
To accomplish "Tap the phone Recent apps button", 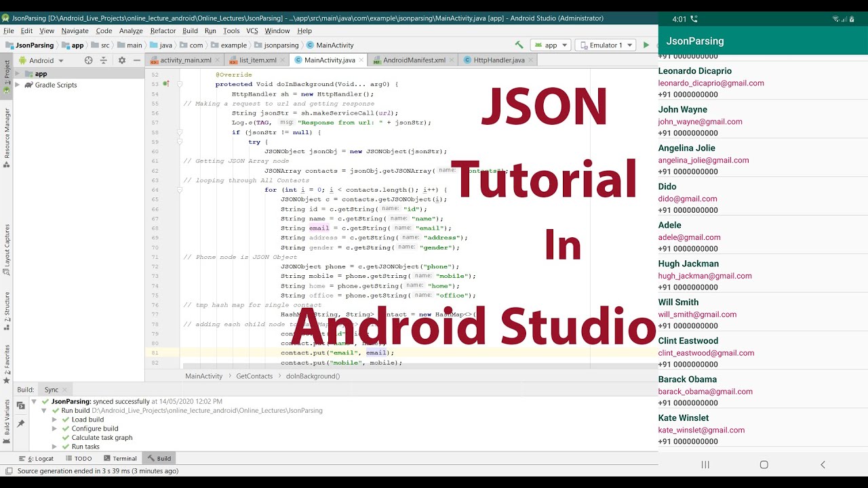I will [705, 464].
